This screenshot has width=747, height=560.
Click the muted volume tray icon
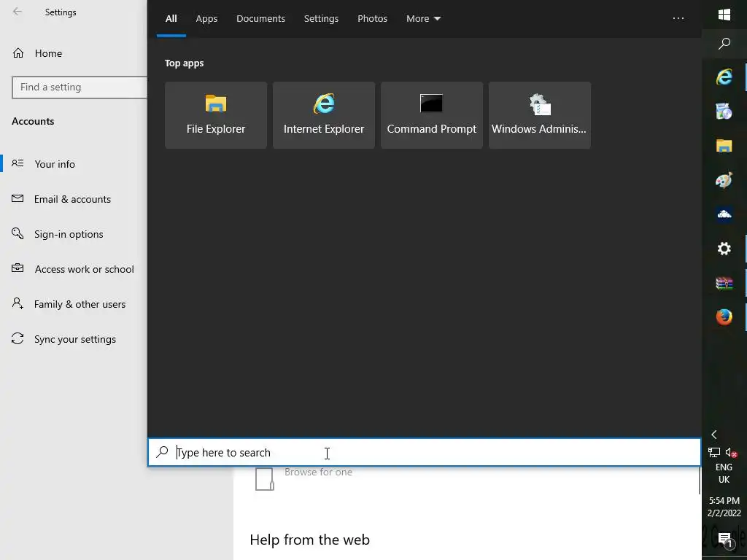(731, 452)
